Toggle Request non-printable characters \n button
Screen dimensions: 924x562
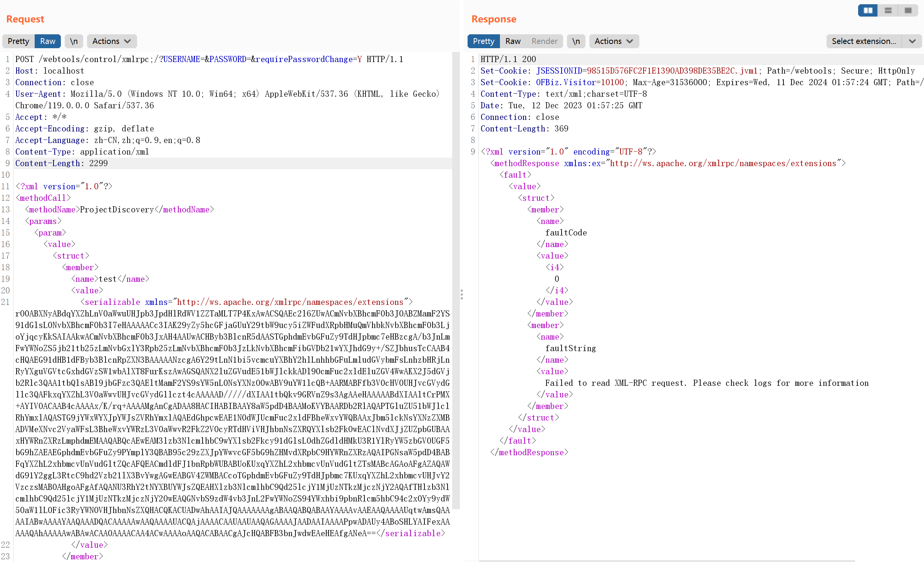tap(74, 41)
